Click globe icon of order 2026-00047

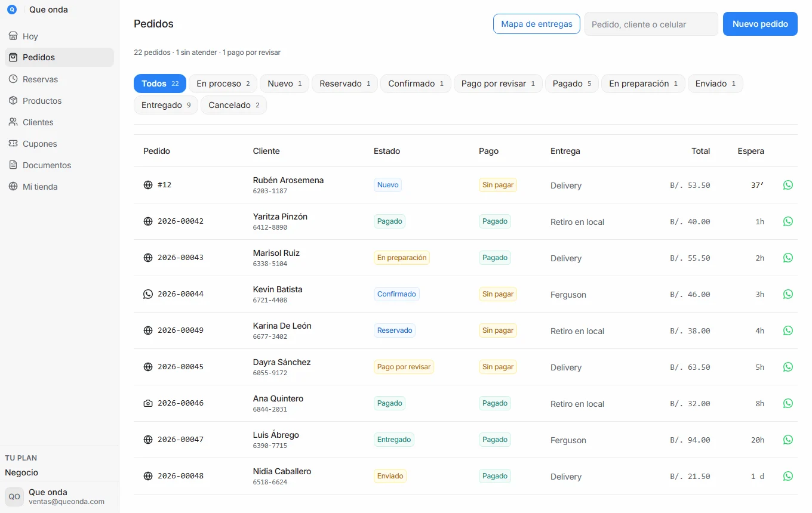[x=148, y=440]
